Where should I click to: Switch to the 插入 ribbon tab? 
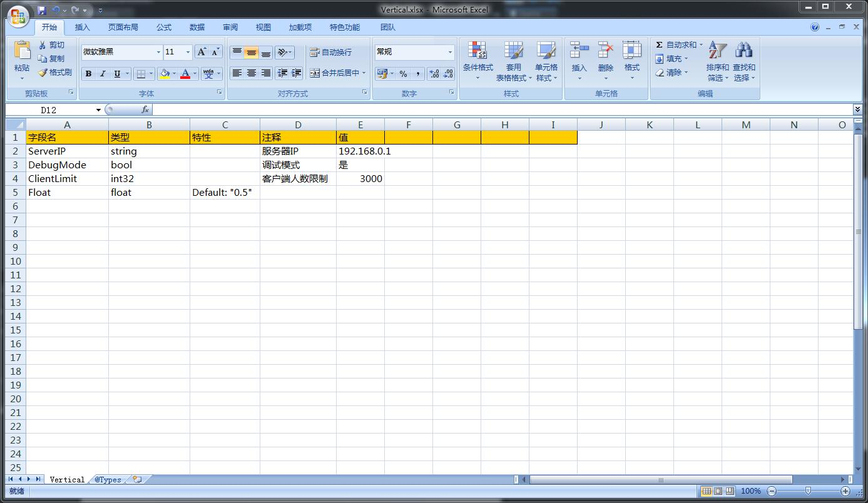tap(83, 28)
